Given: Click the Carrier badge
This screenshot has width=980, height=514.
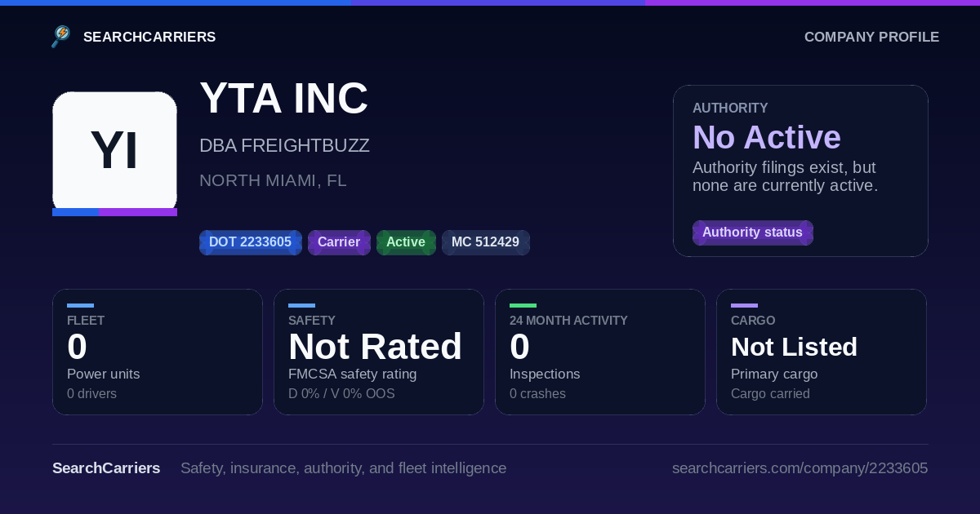Looking at the screenshot, I should tap(339, 242).
